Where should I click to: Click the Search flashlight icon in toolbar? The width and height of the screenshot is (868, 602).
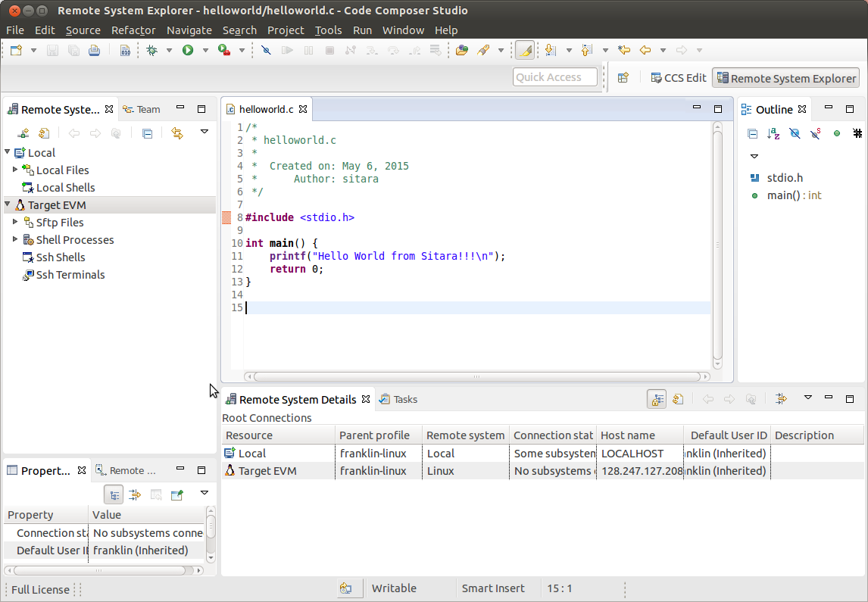coord(483,50)
